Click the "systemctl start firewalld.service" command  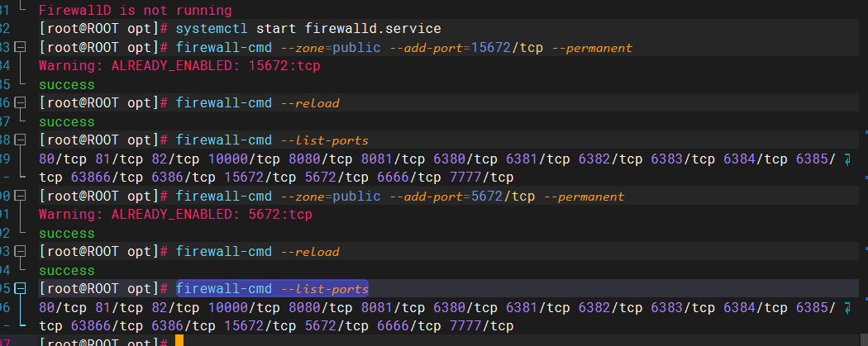coord(308,29)
